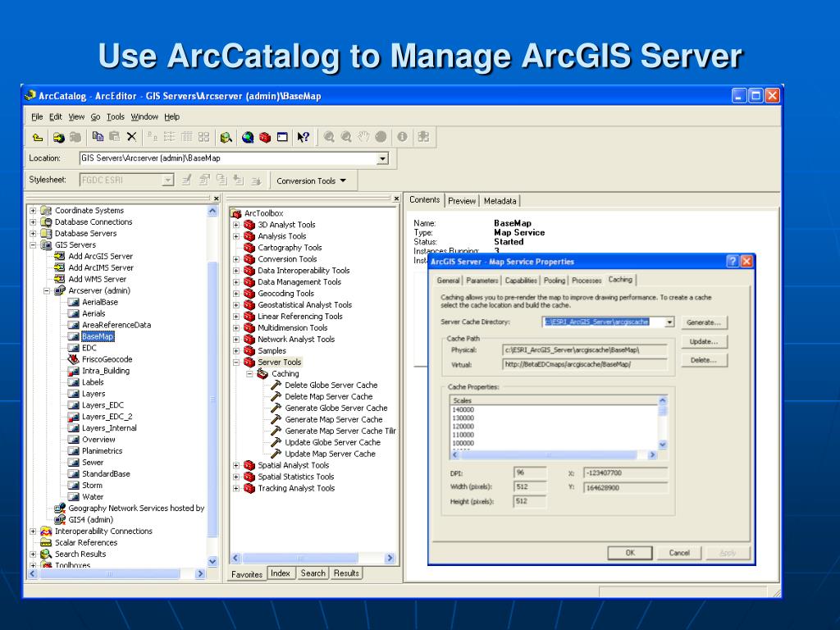This screenshot has height=630, width=840.
Task: Click the Catalog tree vertical scrollbar
Action: (x=212, y=386)
